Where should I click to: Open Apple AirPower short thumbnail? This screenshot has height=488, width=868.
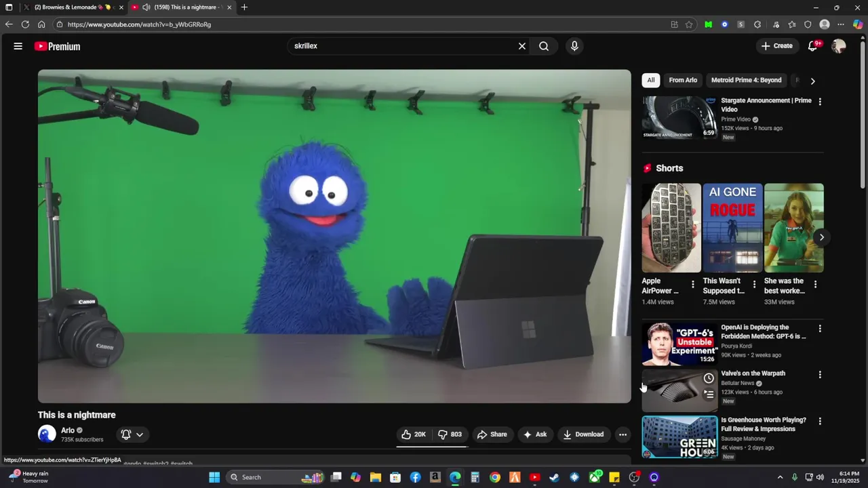click(671, 228)
